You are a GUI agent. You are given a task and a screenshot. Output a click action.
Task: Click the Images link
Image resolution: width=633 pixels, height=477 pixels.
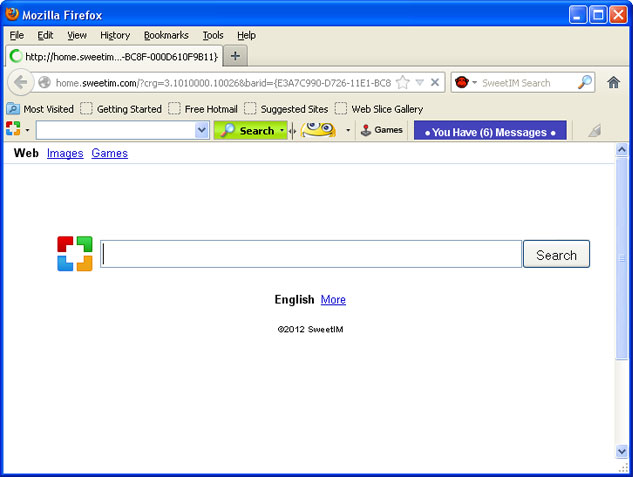click(x=65, y=153)
